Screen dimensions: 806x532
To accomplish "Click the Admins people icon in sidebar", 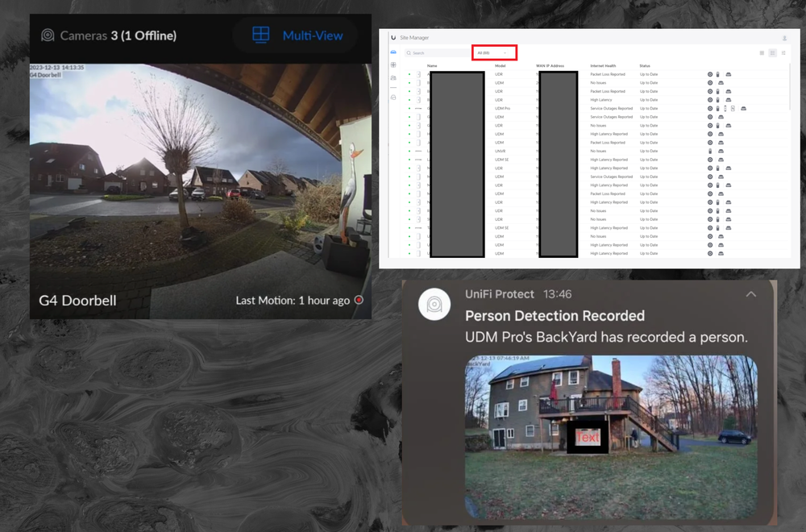I will pos(393,78).
